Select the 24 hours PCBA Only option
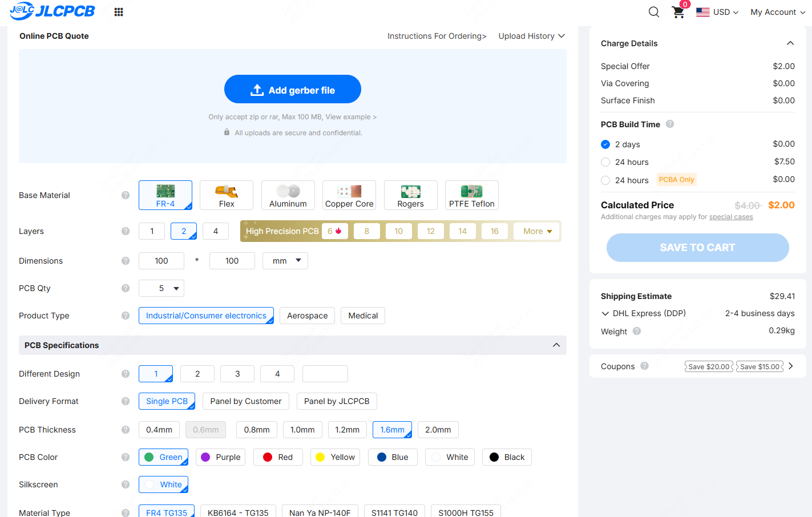 605,180
